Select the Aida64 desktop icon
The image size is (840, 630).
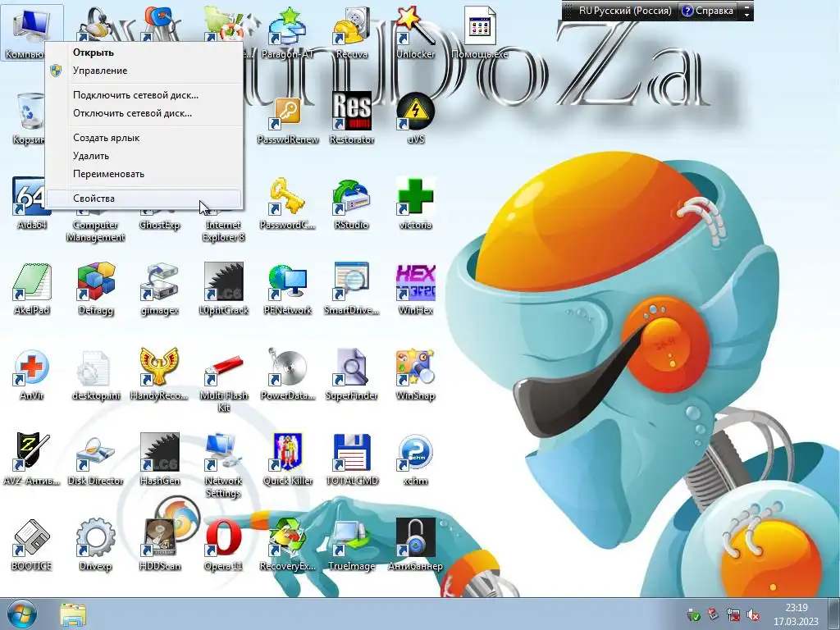(x=32, y=204)
